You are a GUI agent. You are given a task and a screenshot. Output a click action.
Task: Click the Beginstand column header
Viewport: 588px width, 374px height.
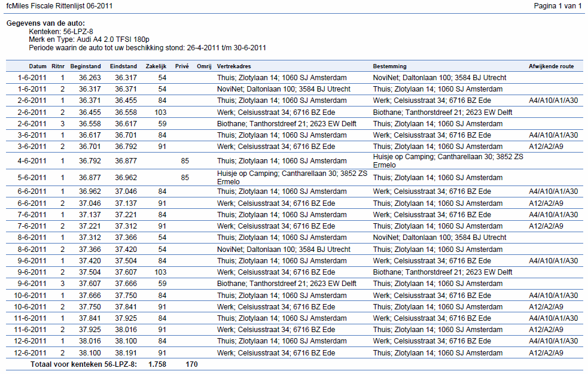(85, 66)
